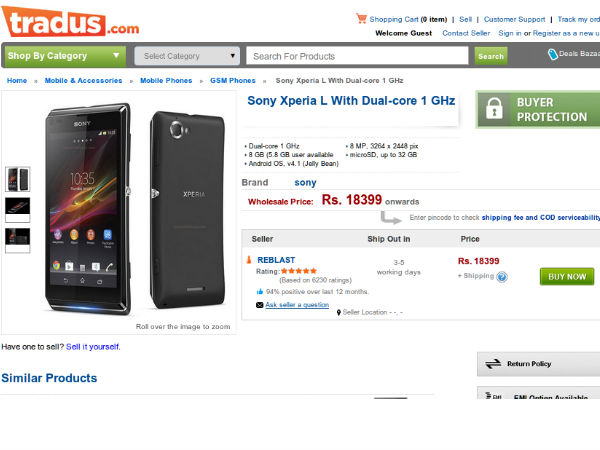
Task: Click the shipping help question mark icon
Action: click(x=502, y=277)
